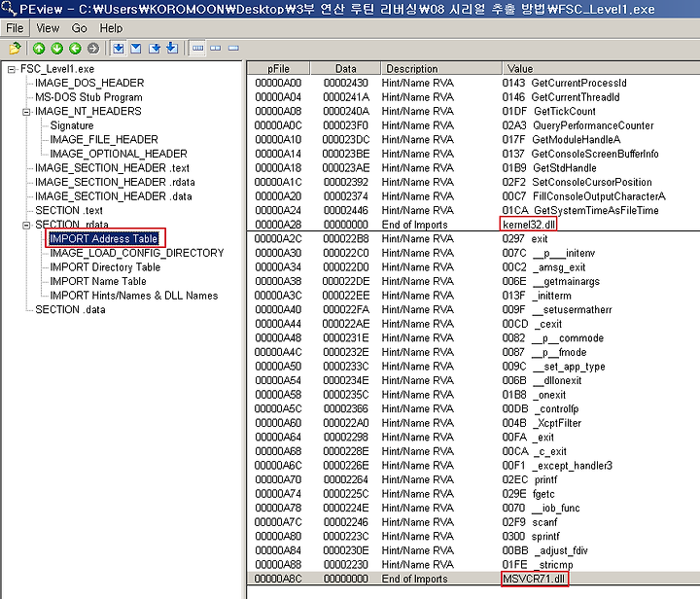Collapse the IMAGE_NT_HEADERS tree node
Screen dimensions: 700x599
tap(26, 112)
